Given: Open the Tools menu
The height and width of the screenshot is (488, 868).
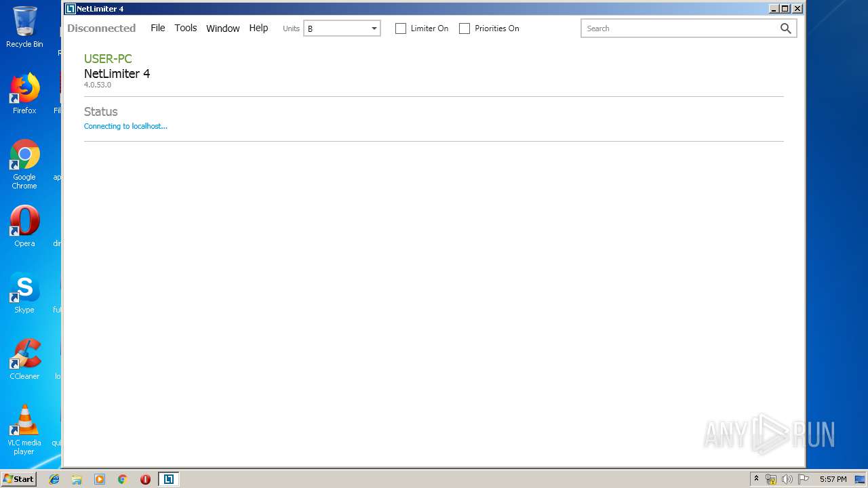Looking at the screenshot, I should click(186, 28).
